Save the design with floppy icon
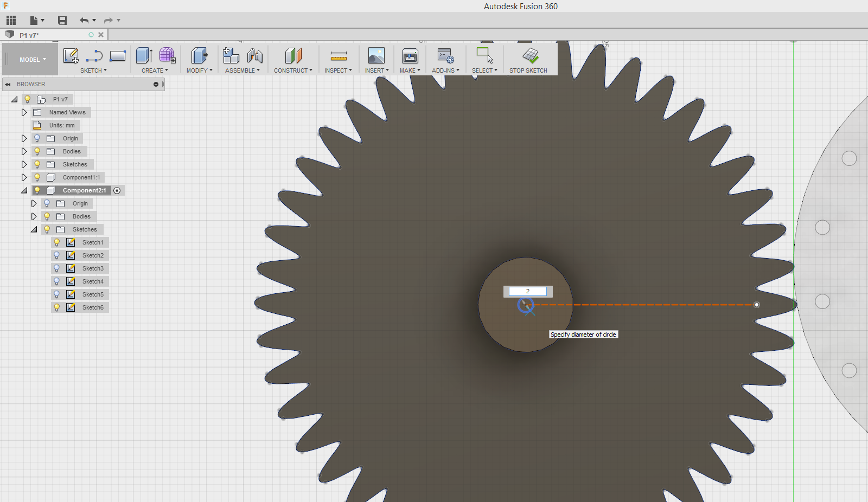 pos(62,21)
